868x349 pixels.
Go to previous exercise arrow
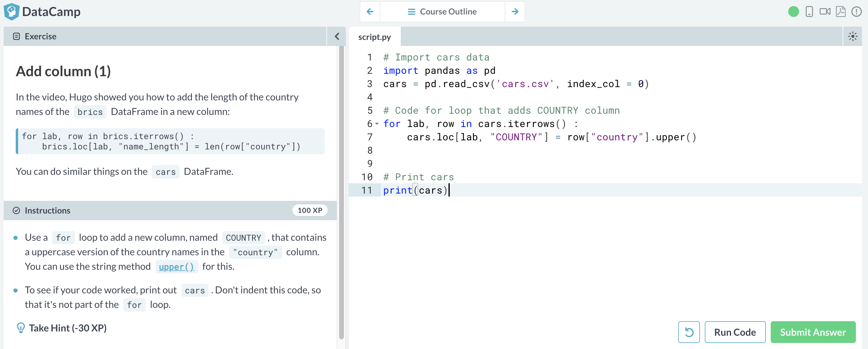pos(370,12)
